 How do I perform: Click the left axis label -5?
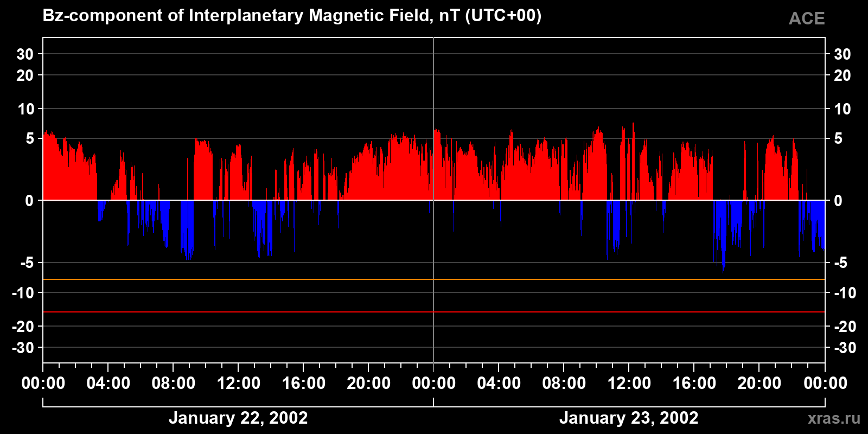click(27, 263)
